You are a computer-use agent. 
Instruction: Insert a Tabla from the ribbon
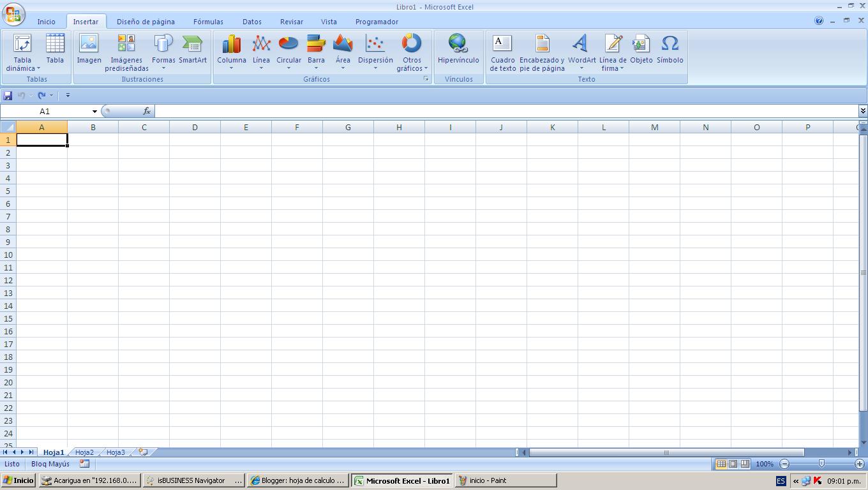click(55, 49)
